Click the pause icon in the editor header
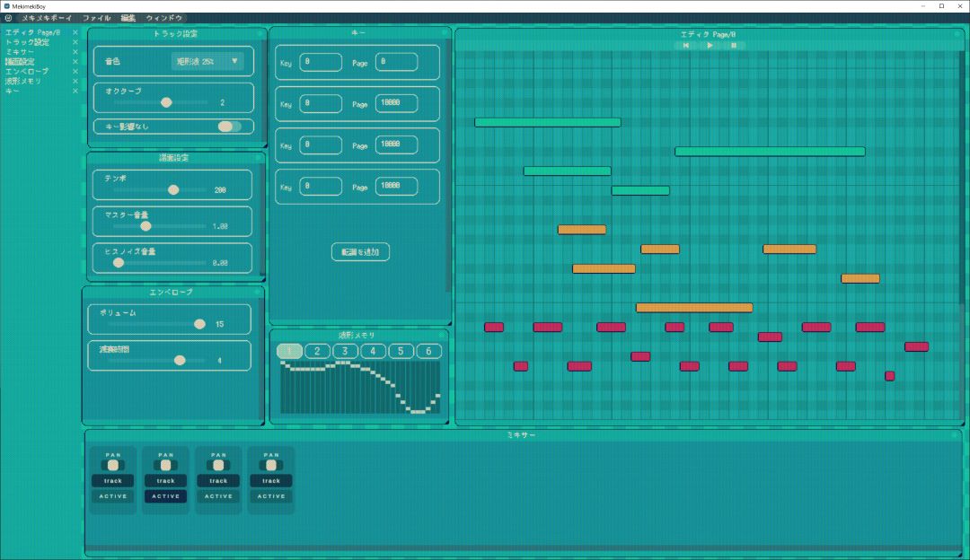 tap(734, 45)
